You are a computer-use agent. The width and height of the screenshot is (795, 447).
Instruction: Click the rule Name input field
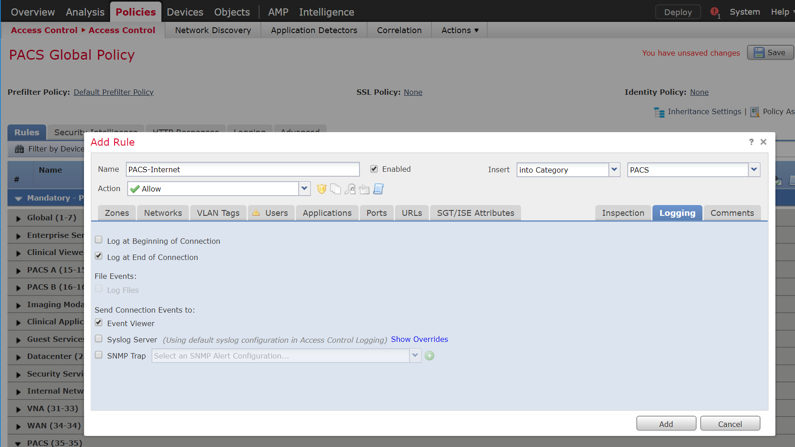coord(242,170)
